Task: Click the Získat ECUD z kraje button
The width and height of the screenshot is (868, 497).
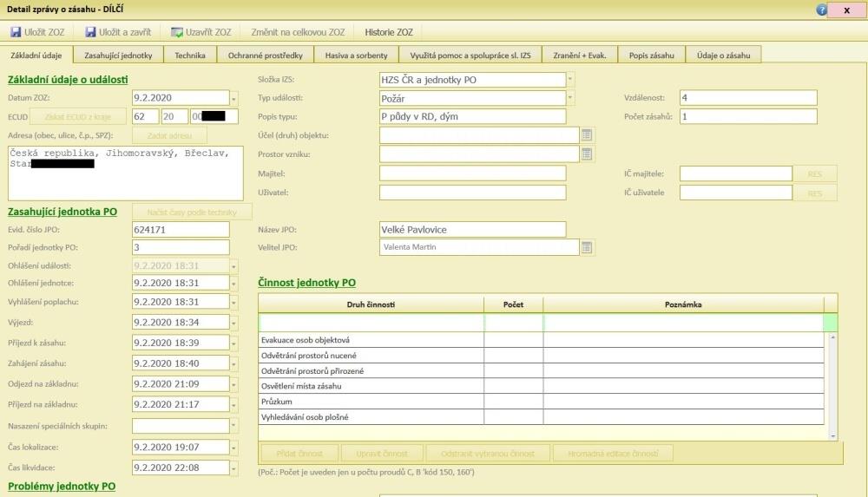Action: (x=78, y=117)
